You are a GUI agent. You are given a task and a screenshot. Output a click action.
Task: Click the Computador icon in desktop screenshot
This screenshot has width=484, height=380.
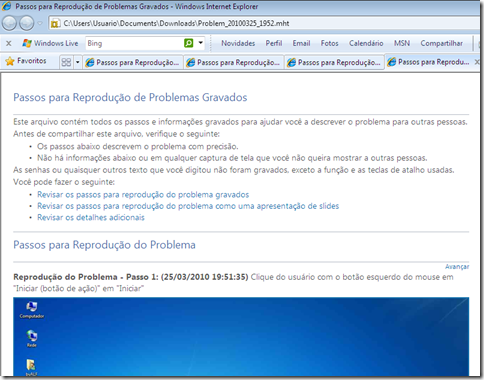32,310
